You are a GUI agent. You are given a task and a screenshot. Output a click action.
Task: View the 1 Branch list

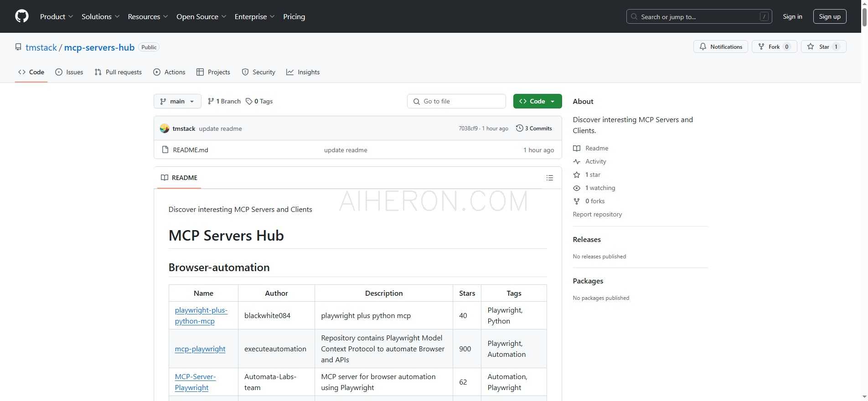224,101
